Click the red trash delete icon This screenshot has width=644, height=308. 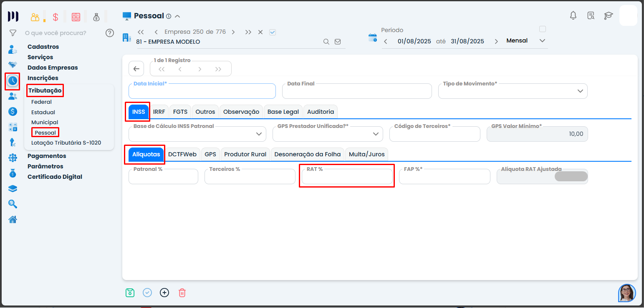[x=182, y=293]
